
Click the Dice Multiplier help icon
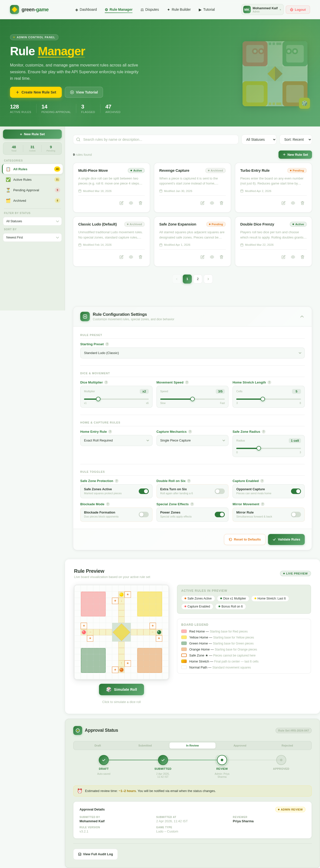pos(106,382)
